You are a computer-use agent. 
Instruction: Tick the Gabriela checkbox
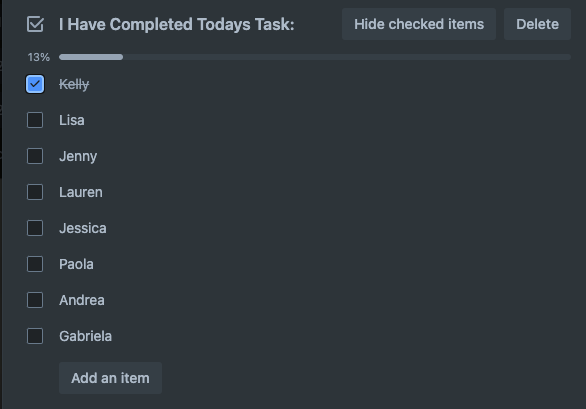(35, 336)
